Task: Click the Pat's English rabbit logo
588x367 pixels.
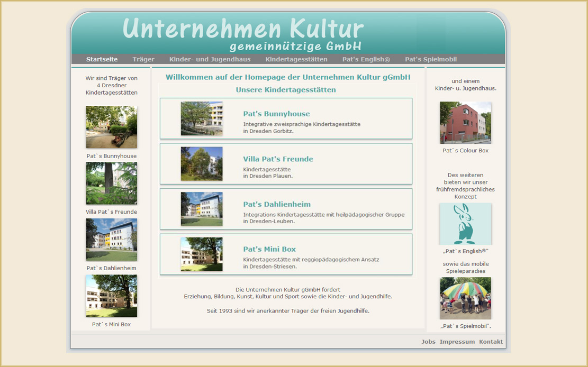Action: pos(465,224)
